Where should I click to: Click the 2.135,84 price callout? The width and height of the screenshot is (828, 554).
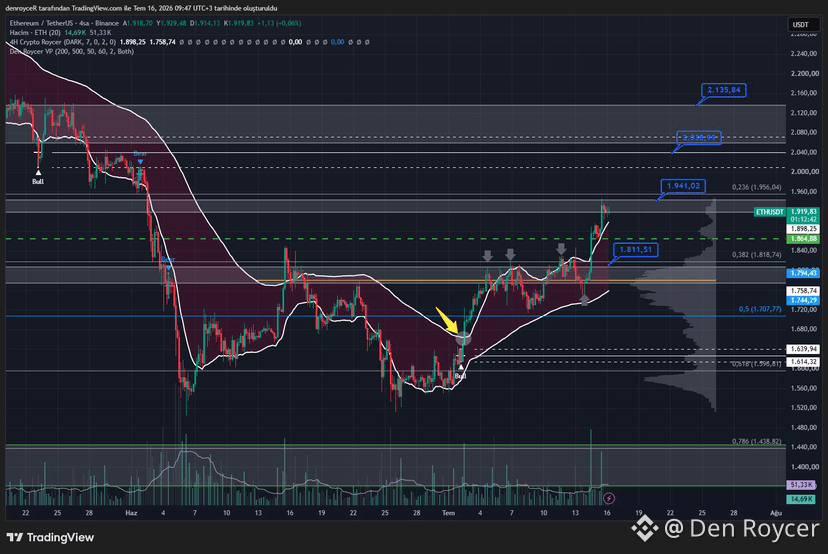point(724,90)
